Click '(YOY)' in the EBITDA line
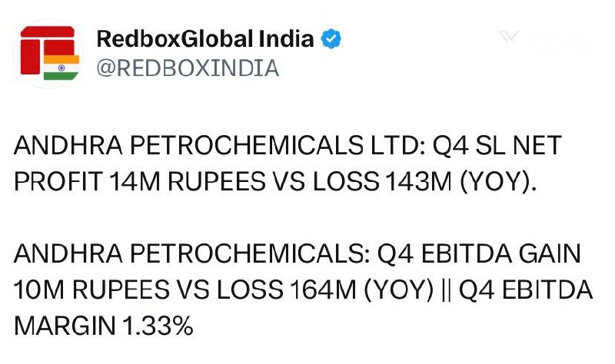The height and width of the screenshot is (364, 615). click(398, 291)
